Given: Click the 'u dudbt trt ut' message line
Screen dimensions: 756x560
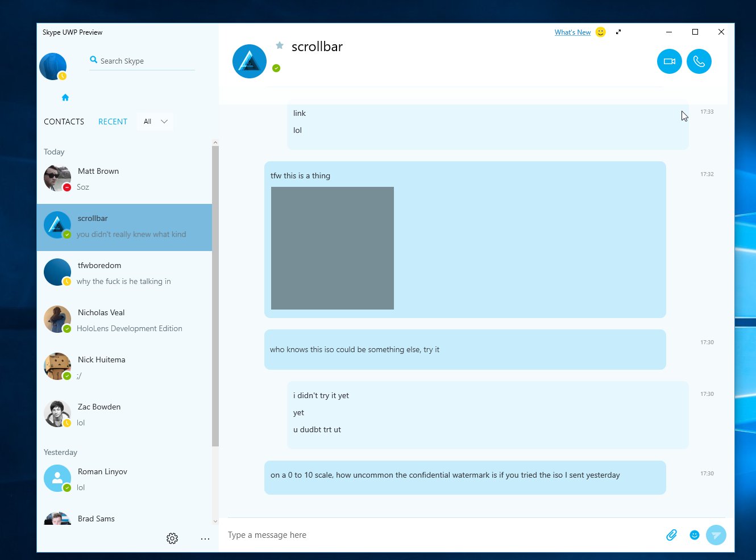Looking at the screenshot, I should click(317, 429).
